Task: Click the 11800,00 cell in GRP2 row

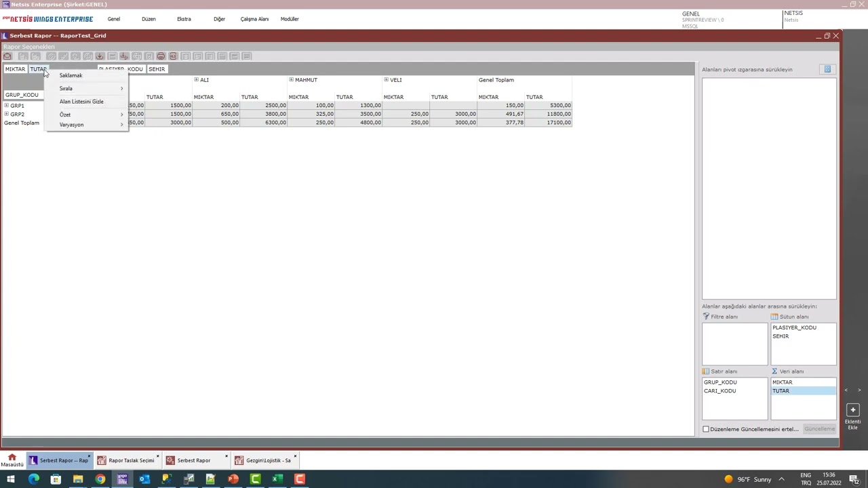Action: pos(549,114)
